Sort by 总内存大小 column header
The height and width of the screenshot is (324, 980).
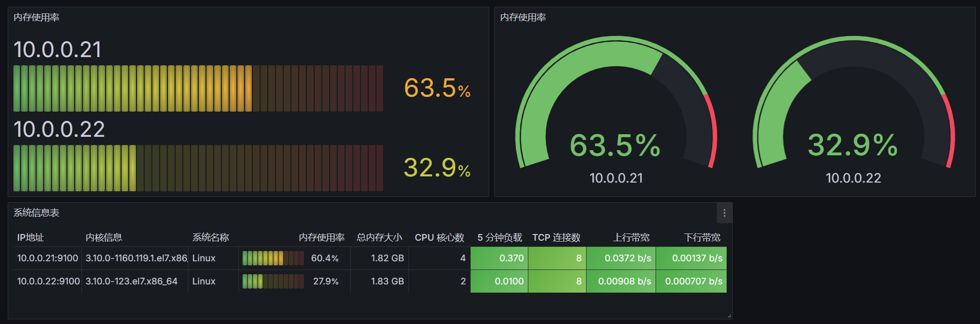pyautogui.click(x=380, y=238)
